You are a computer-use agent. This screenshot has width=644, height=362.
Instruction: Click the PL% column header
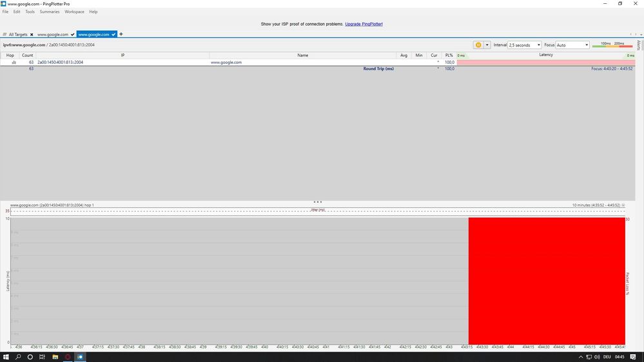click(449, 55)
